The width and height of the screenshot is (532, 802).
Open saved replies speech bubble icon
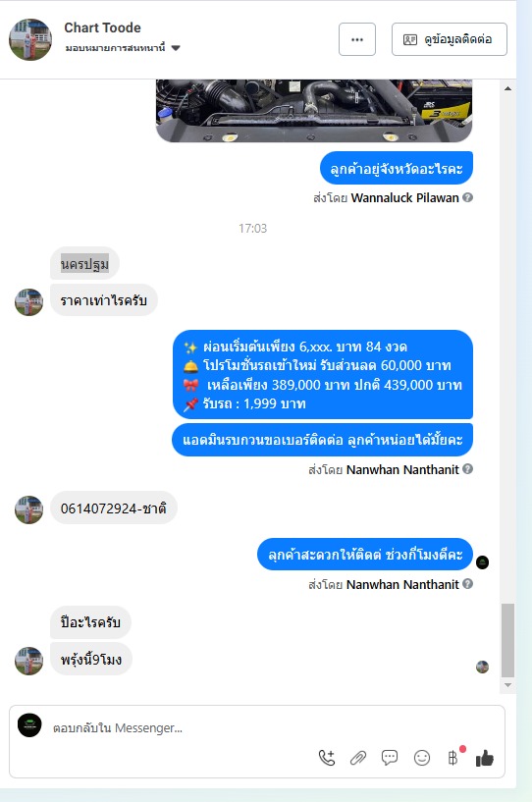click(x=390, y=758)
